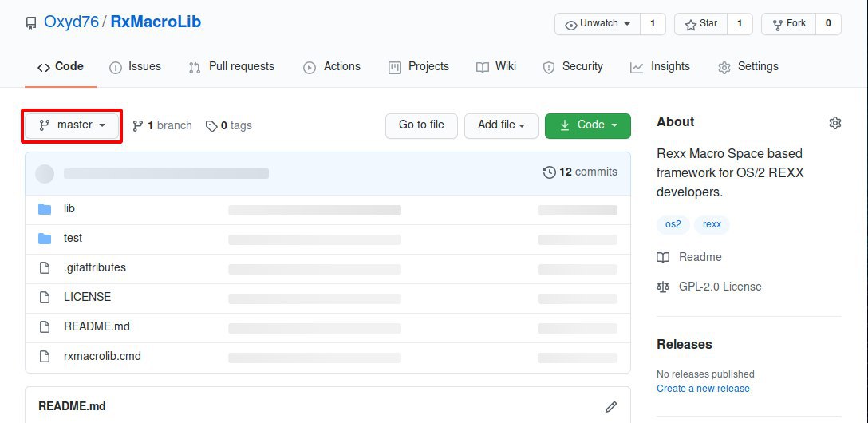Toggle Star on this repository
The height and width of the screenshot is (423, 868).
700,24
